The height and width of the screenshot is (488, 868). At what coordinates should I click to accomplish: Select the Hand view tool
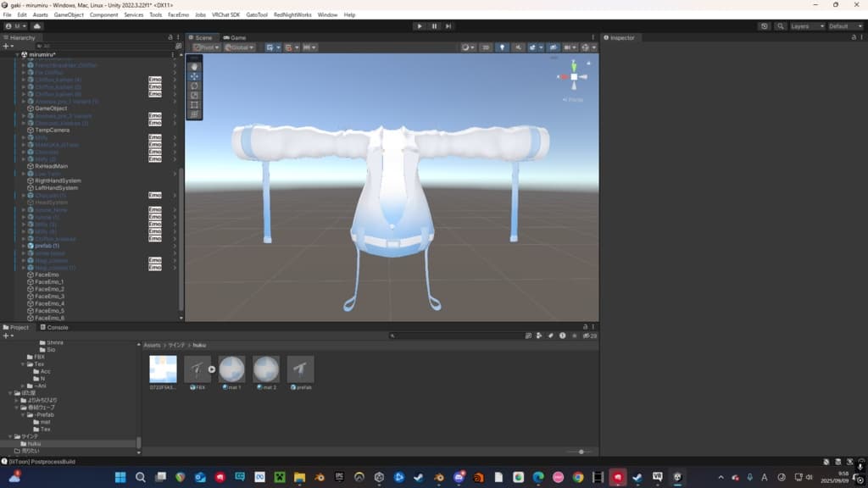(x=194, y=66)
